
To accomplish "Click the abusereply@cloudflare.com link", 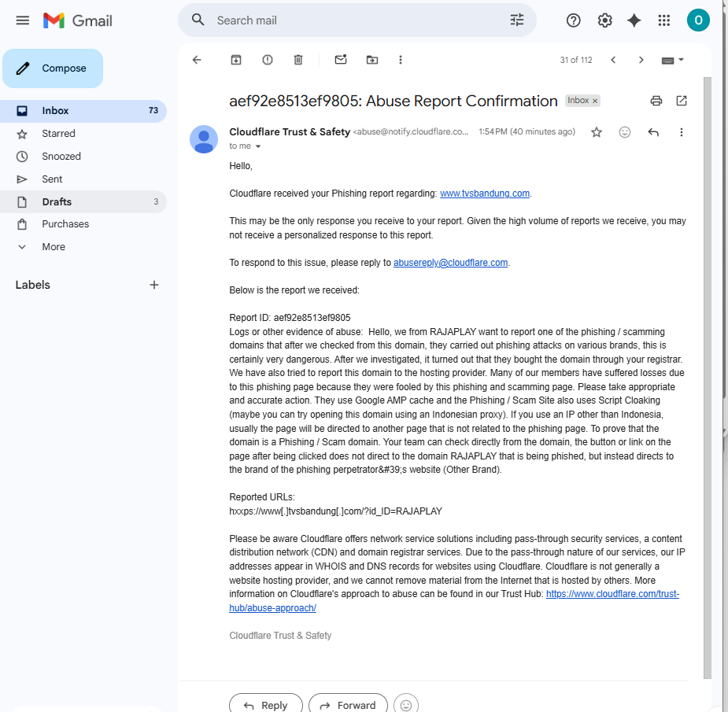I will (450, 263).
